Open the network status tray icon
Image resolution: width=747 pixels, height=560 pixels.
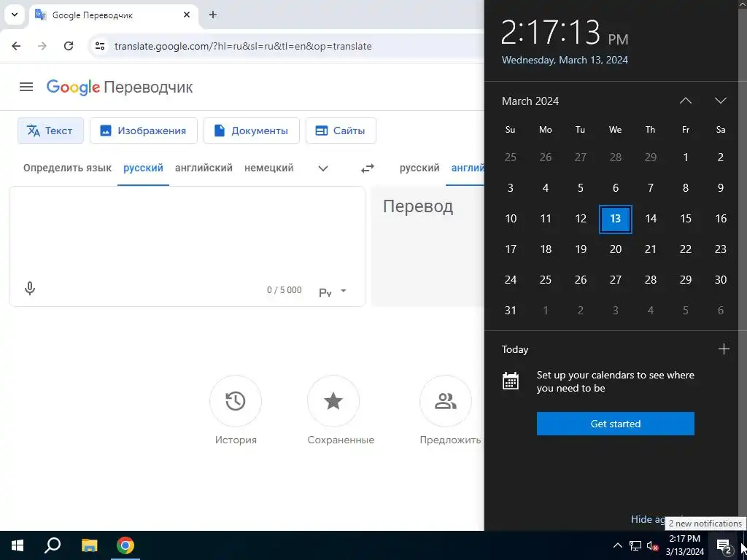click(635, 545)
